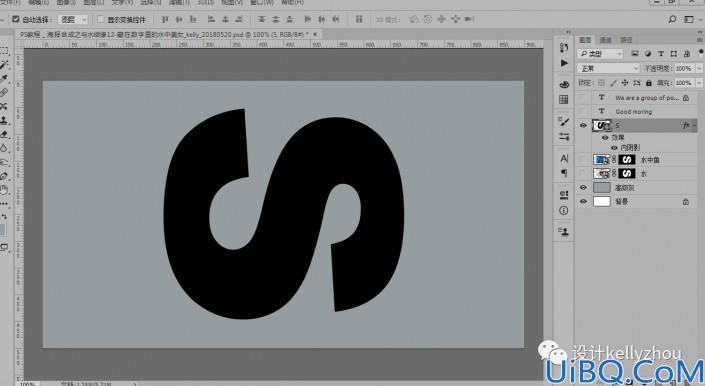Click the Align Left Edges icon
The height and width of the screenshot is (386, 705).
coord(211,19)
